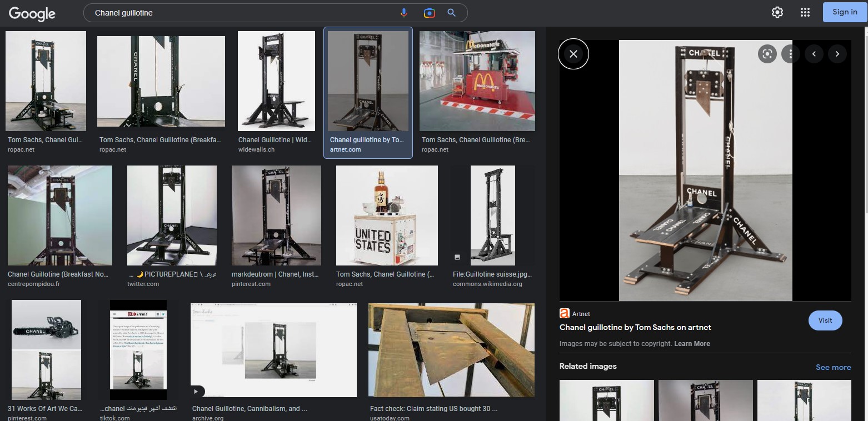Click '31 Works Of Art We Ca...' caption
The width and height of the screenshot is (868, 421).
[x=45, y=409]
